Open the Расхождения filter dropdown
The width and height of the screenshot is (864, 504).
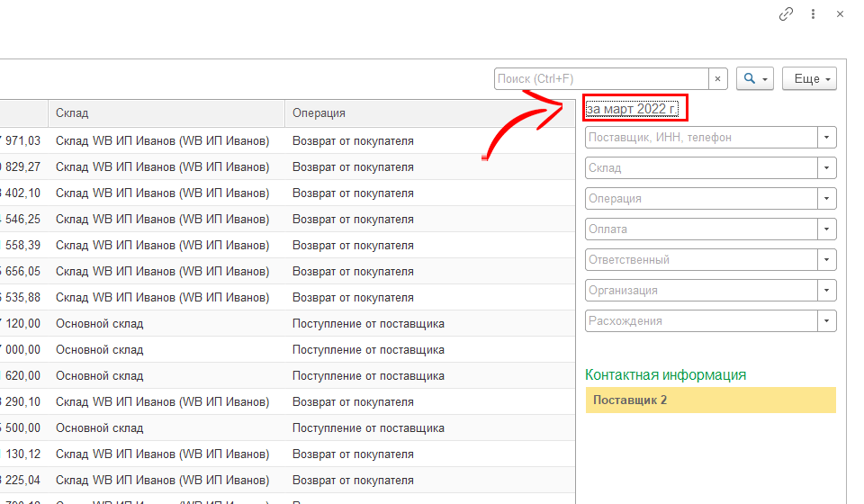[x=826, y=321]
